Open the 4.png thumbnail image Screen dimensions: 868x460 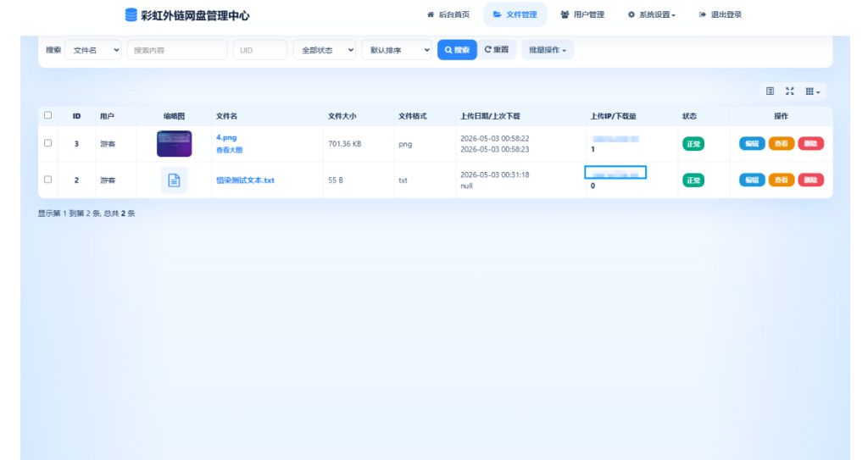tap(174, 144)
